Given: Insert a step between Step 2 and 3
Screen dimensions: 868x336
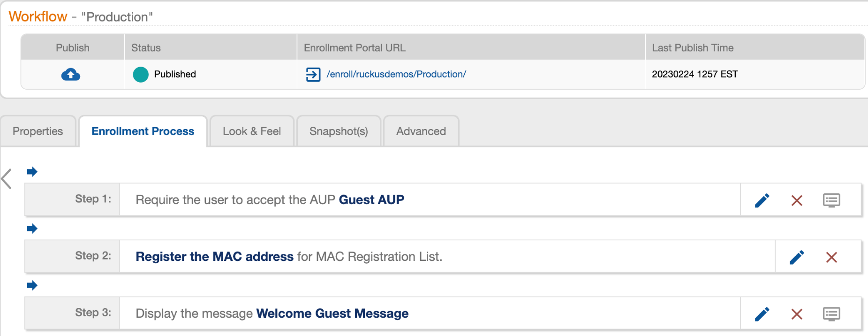Looking at the screenshot, I should coord(32,285).
